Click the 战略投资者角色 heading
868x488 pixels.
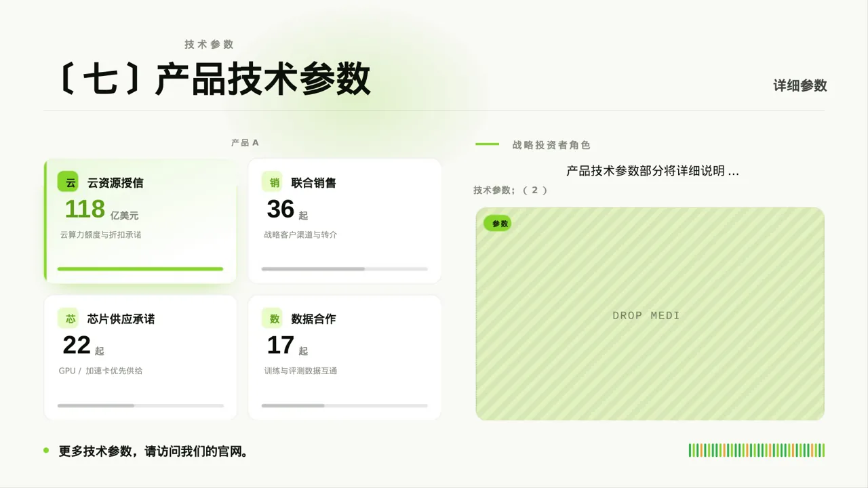(x=551, y=145)
